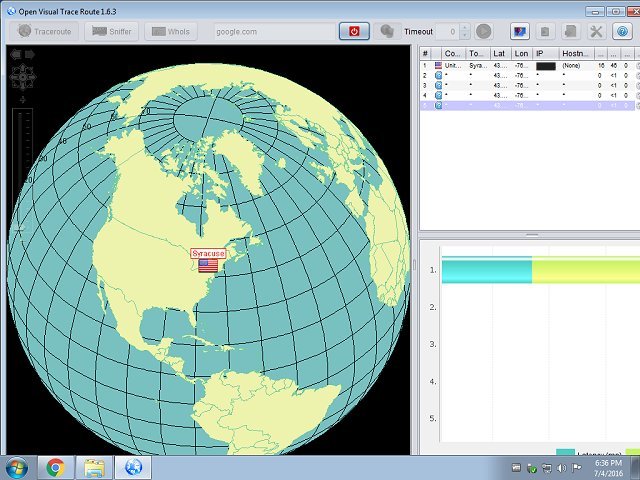The height and width of the screenshot is (480, 640).
Task: Switch to Traceroute mode
Action: tap(42, 31)
